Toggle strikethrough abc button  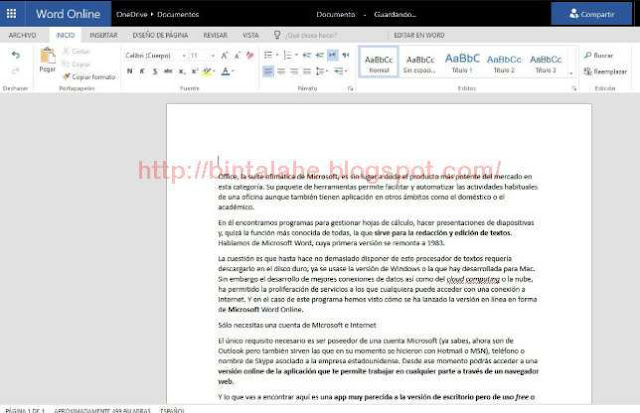(x=168, y=71)
